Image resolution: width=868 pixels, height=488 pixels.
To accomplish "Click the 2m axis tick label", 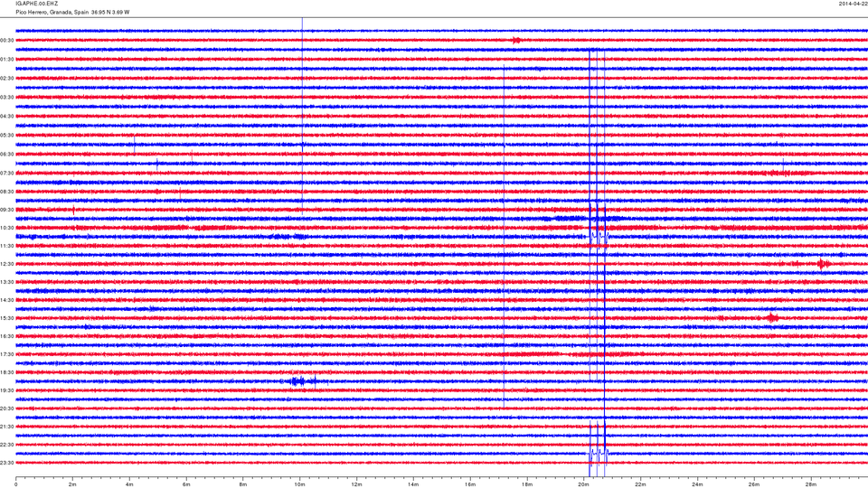I will (x=72, y=484).
